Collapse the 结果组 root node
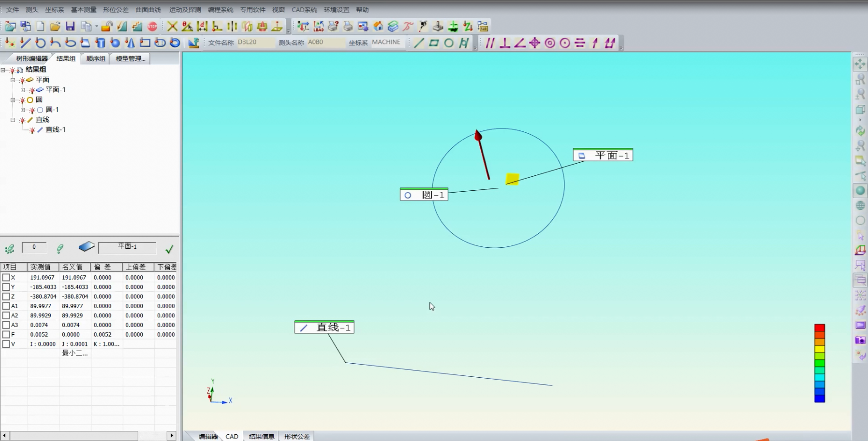868x441 pixels. click(x=3, y=70)
